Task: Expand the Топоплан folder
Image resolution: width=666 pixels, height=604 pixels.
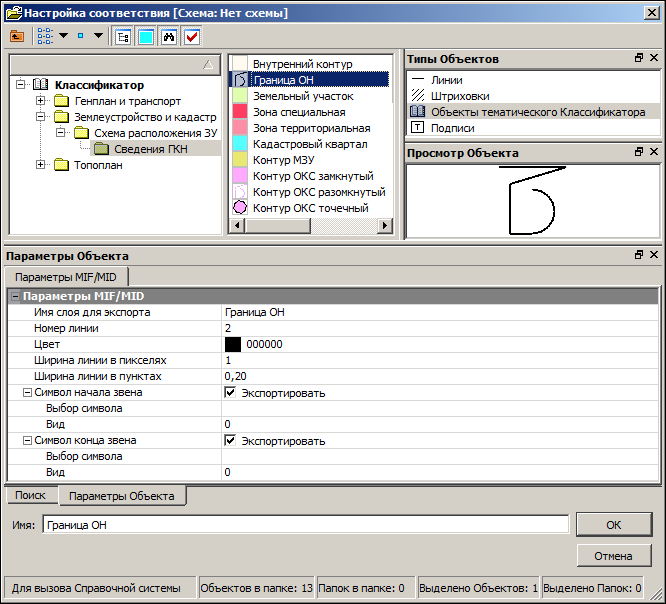Action: pyautogui.click(x=40, y=164)
